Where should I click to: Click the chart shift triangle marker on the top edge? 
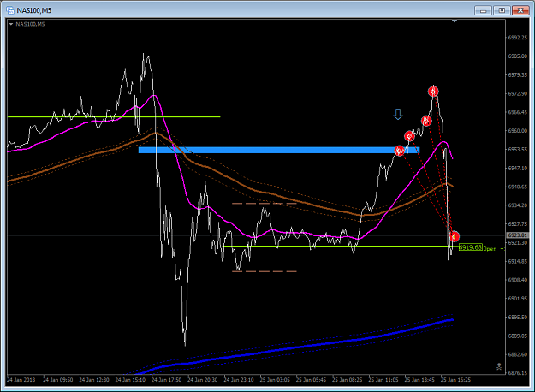(x=455, y=21)
